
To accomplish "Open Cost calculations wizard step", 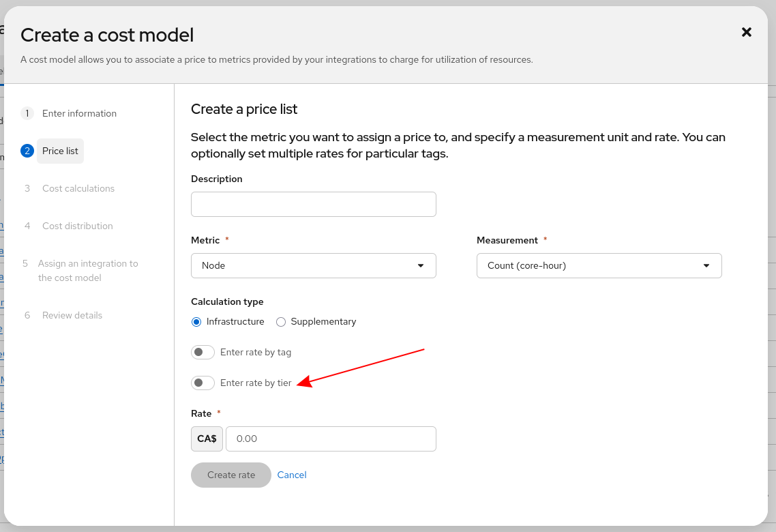I will [x=78, y=188].
